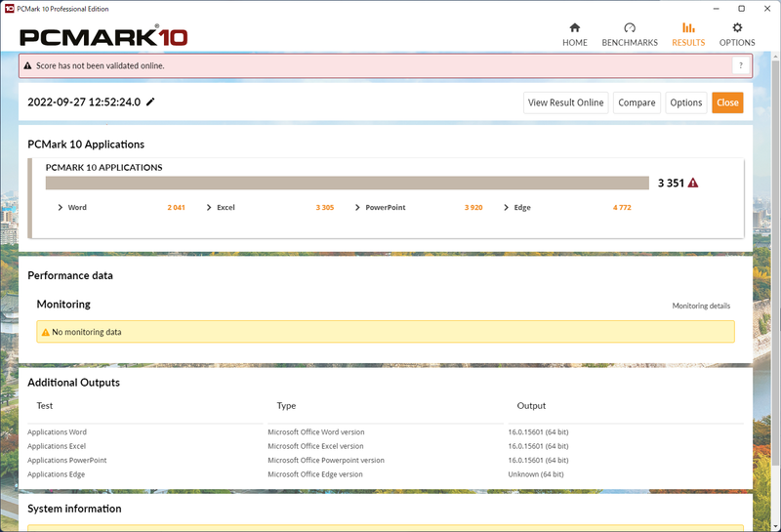This screenshot has height=532, width=781.
Task: Go to the Results section
Action: click(x=688, y=34)
